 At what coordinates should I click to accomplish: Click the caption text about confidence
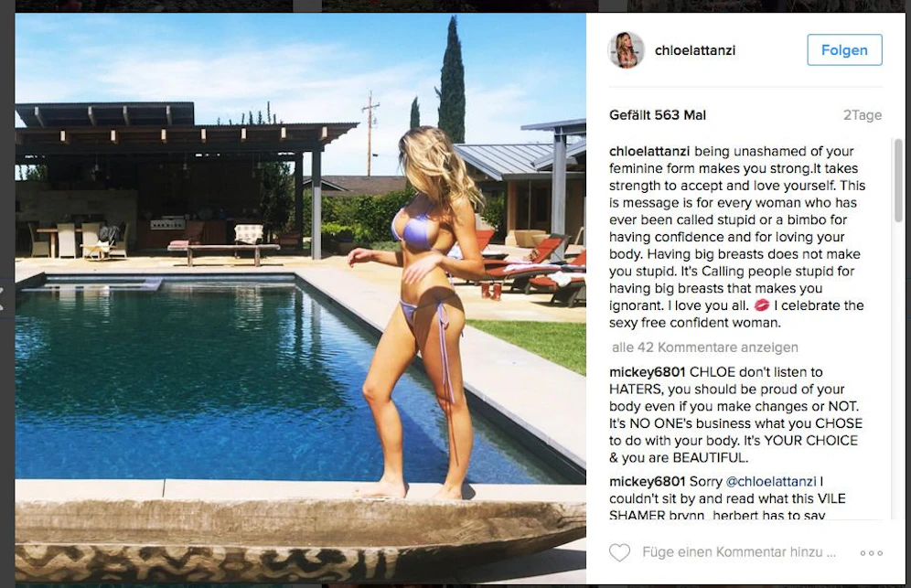point(736,237)
